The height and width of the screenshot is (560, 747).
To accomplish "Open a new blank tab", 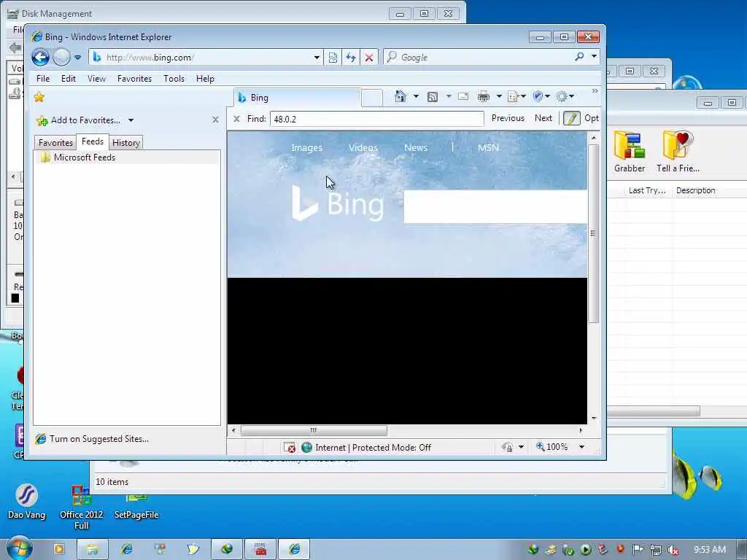I will click(371, 98).
